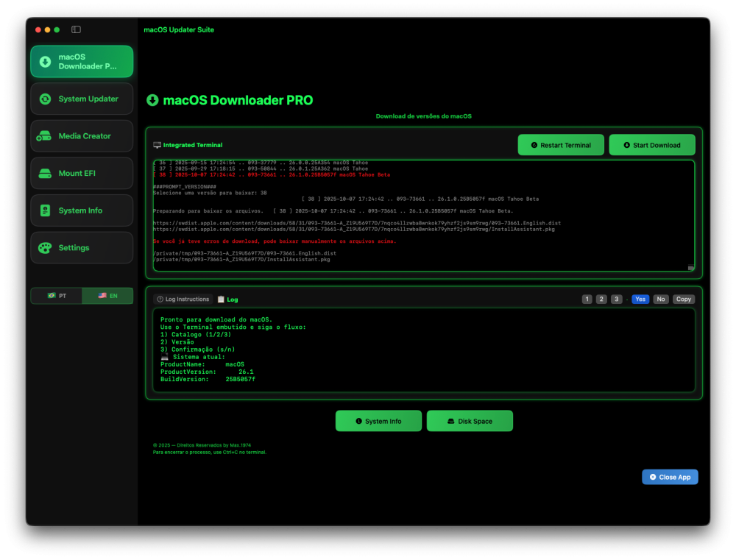This screenshot has height=560, width=736.
Task: Toggle the sidebar with the titlebar icon
Action: pyautogui.click(x=76, y=29)
